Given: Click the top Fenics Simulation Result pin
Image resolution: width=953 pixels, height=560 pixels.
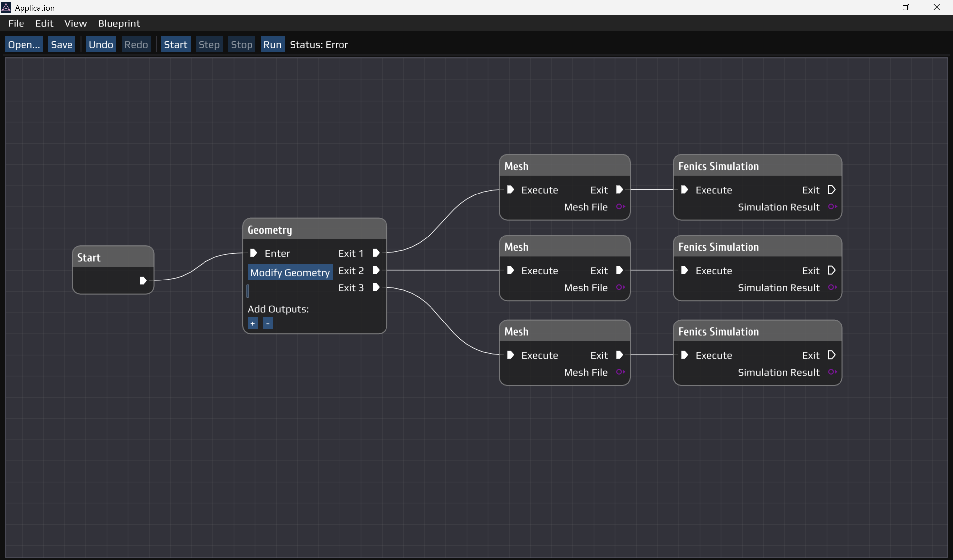Looking at the screenshot, I should click(x=832, y=207).
